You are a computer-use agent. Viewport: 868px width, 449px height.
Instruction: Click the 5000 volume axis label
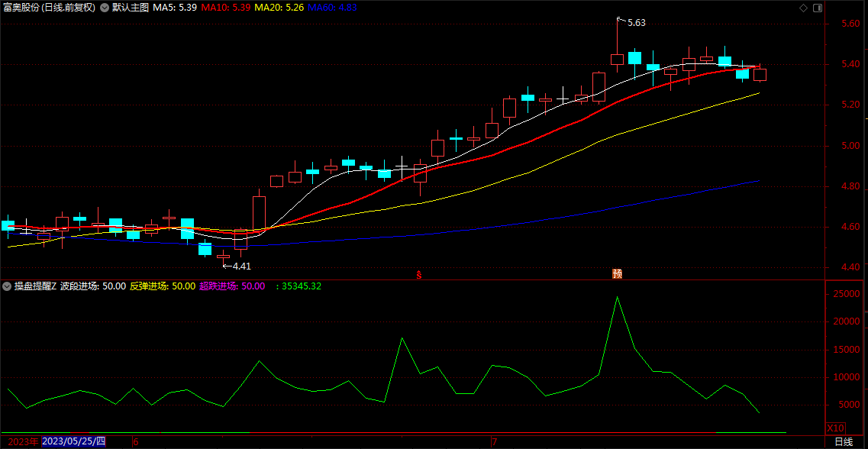coord(849,405)
